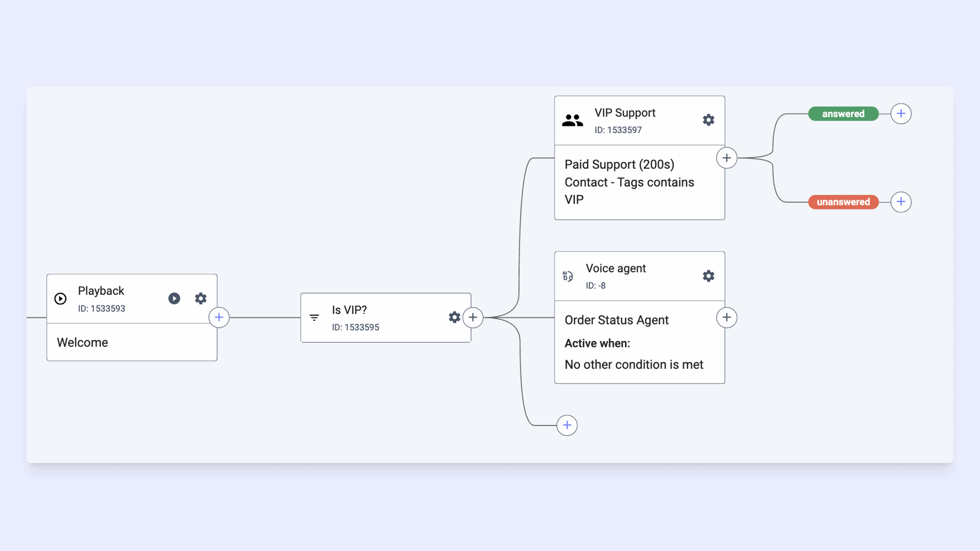Open Playback node settings gear
This screenshot has height=551, width=980.
click(x=201, y=298)
